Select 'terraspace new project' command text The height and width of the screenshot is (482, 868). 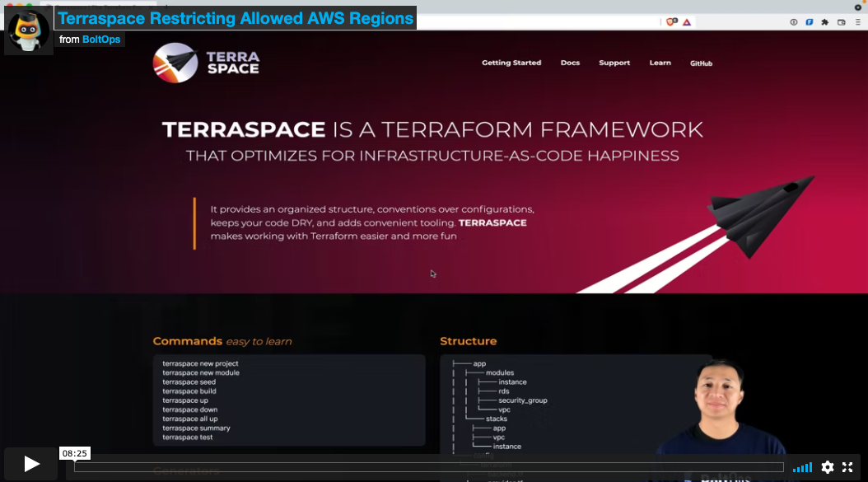[x=200, y=363]
